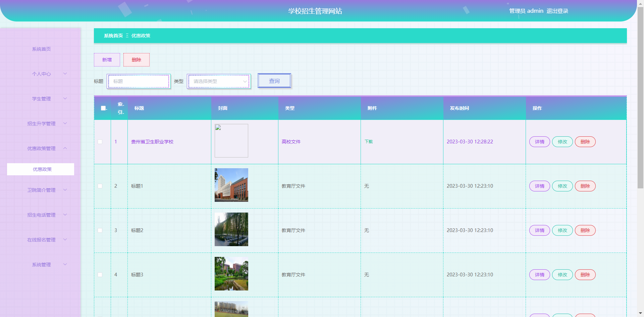
Task: Expand the 个人中心 sidebar menu
Action: 42,74
